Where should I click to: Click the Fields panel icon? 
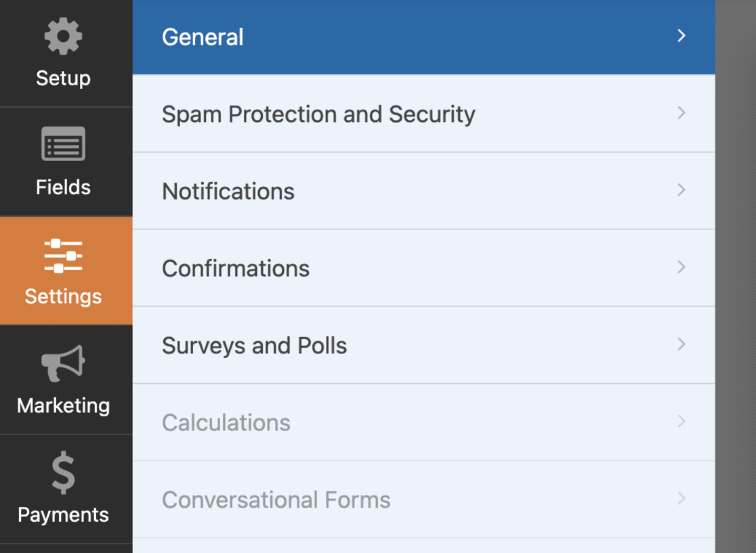point(63,144)
